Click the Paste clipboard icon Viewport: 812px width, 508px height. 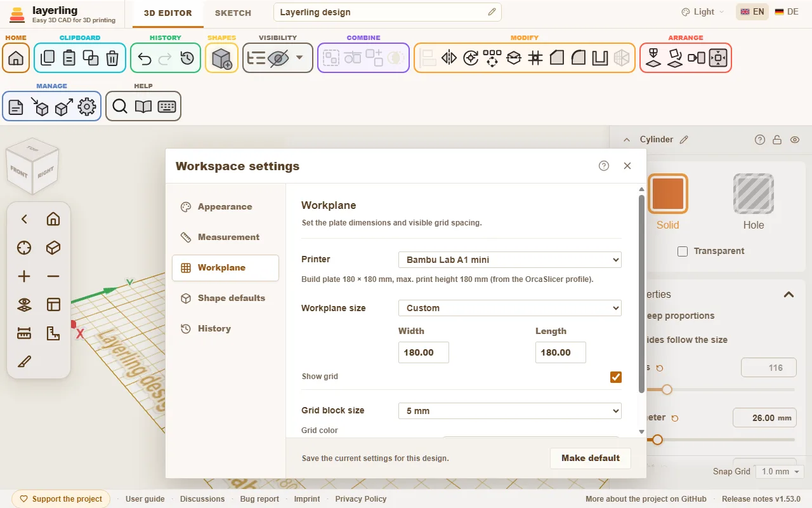(x=69, y=58)
